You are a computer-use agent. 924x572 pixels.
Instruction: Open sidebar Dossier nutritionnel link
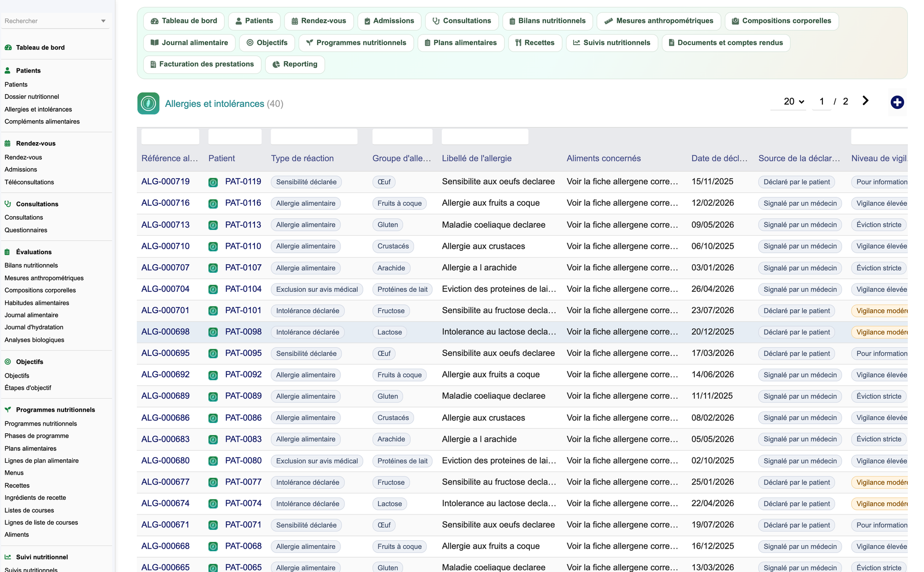[x=32, y=96]
